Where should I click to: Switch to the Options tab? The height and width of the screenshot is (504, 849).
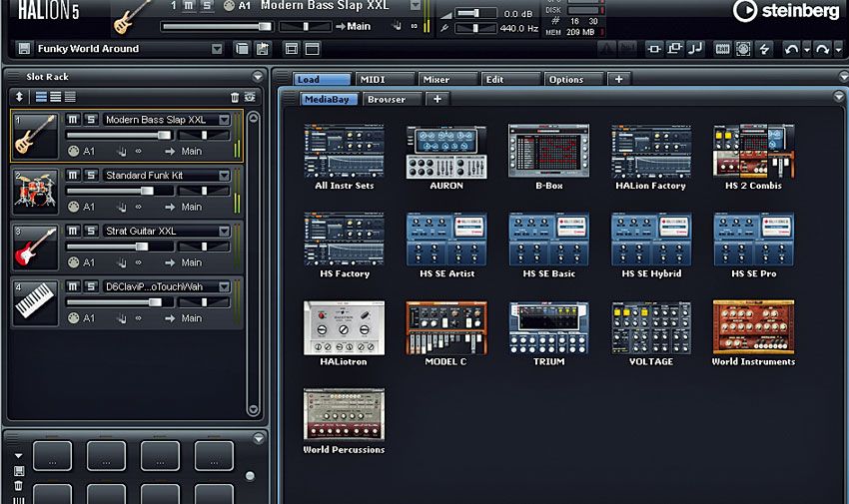tap(574, 79)
